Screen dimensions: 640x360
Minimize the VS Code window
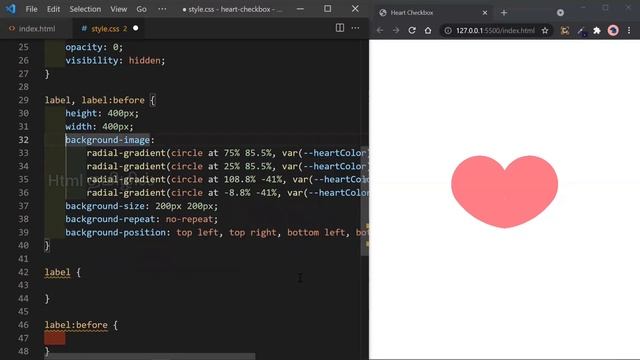(x=300, y=9)
